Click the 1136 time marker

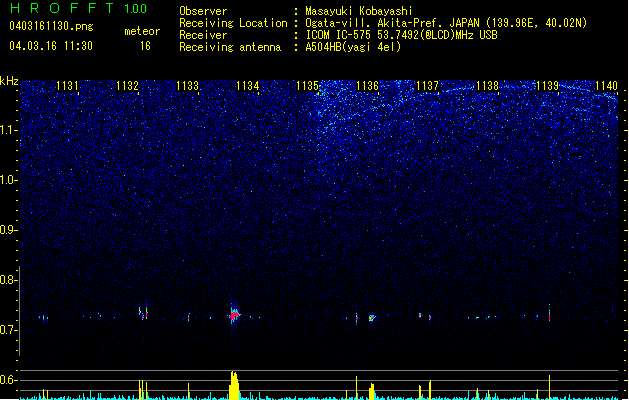pos(367,85)
